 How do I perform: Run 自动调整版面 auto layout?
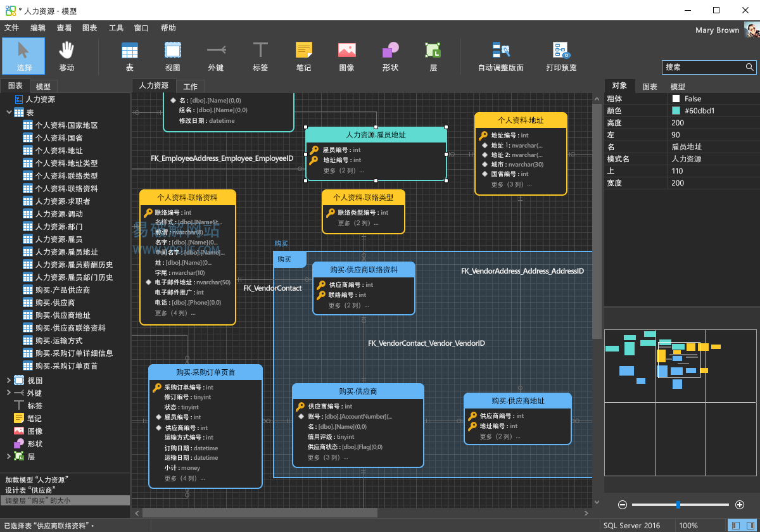[x=500, y=56]
